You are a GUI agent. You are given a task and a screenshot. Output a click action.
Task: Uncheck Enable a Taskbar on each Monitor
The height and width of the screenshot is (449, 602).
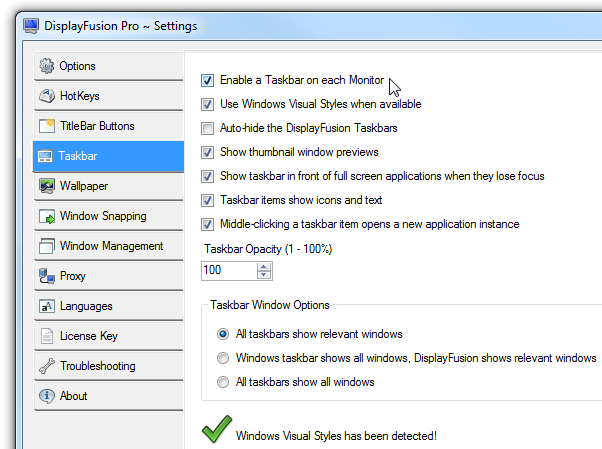click(x=207, y=80)
